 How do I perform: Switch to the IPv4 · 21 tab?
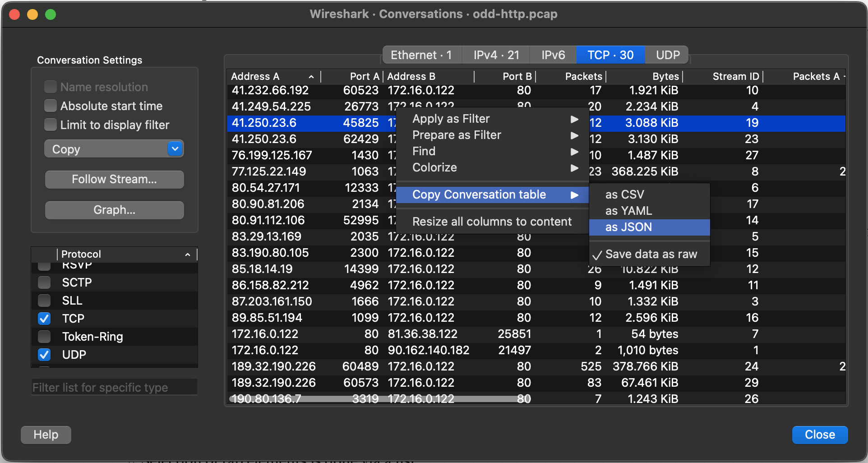(495, 55)
